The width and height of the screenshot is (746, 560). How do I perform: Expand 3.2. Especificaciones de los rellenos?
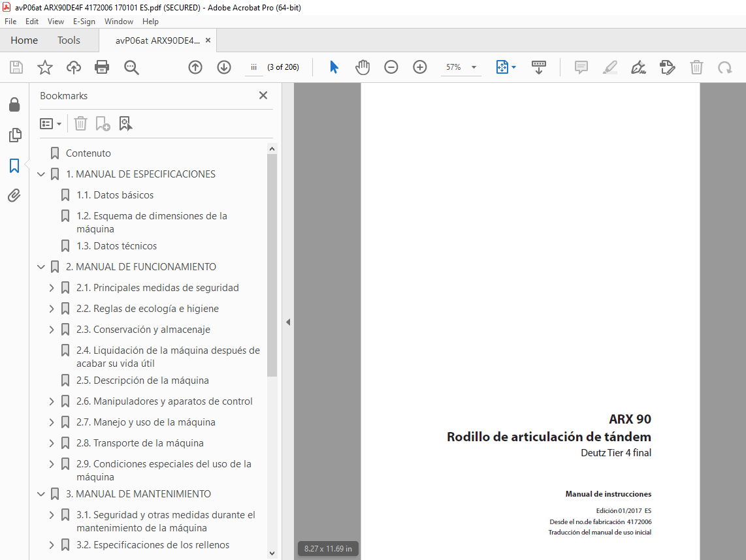click(x=52, y=545)
